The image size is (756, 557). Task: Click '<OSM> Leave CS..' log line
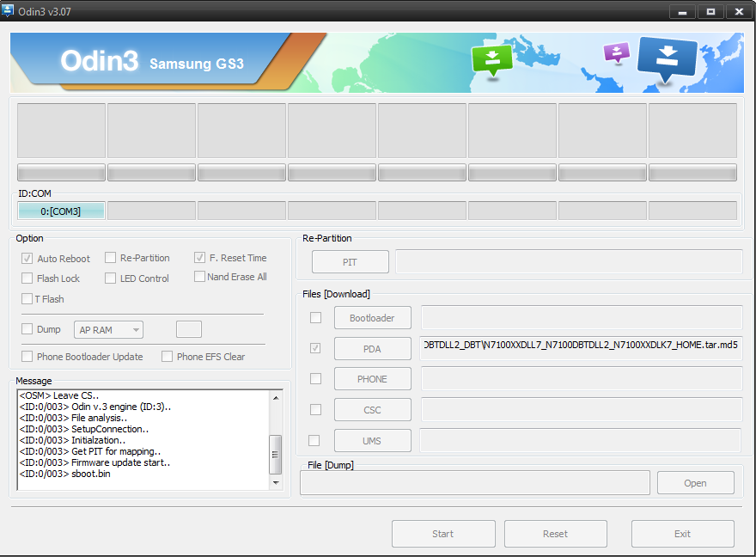click(x=59, y=395)
